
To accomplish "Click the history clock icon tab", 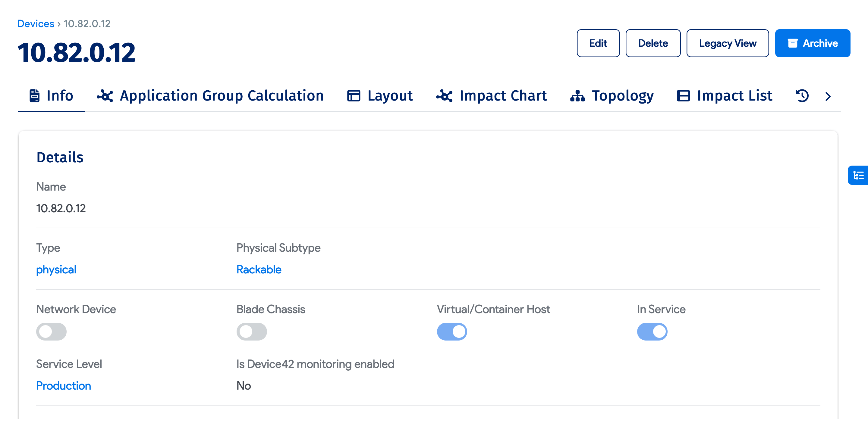I will [x=802, y=96].
